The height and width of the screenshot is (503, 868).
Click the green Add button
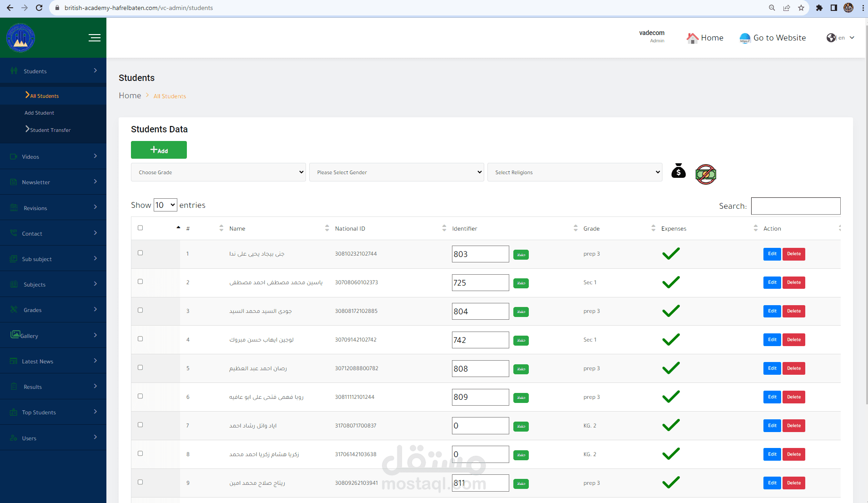point(159,150)
